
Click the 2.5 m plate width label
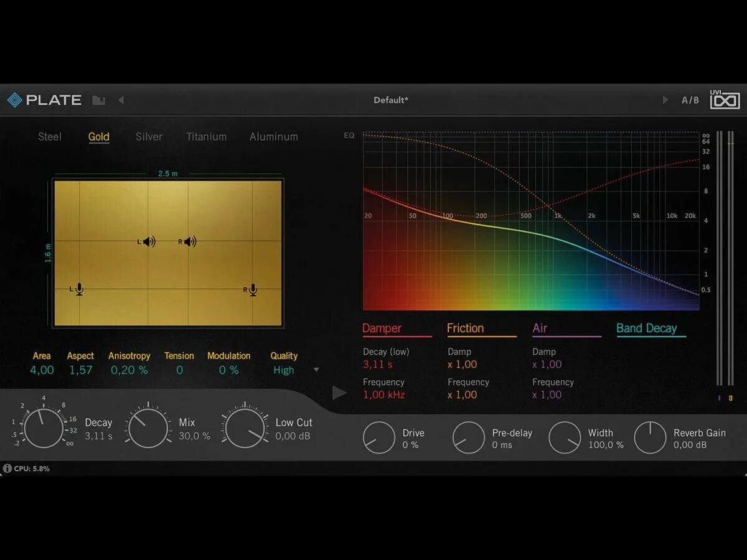click(167, 174)
